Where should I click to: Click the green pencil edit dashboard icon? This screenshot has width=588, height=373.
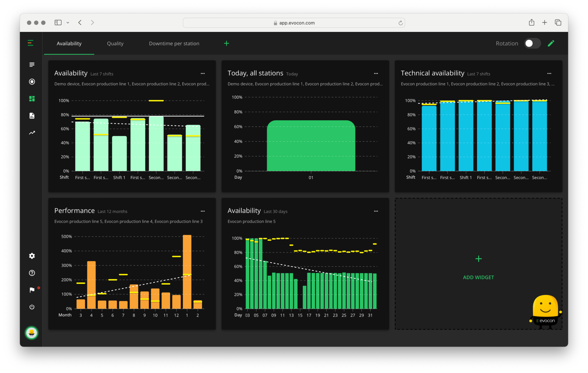pos(551,44)
